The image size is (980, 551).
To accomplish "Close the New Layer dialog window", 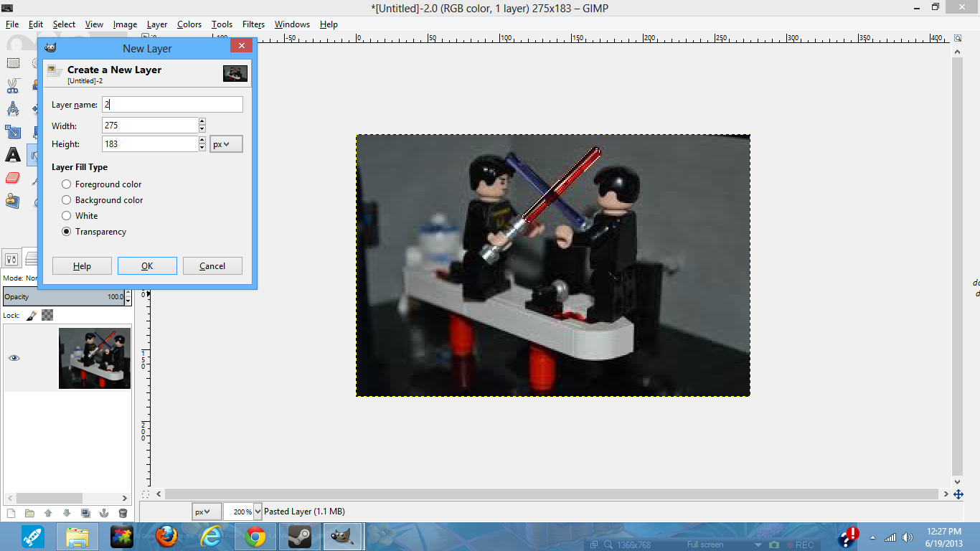I will click(x=241, y=46).
